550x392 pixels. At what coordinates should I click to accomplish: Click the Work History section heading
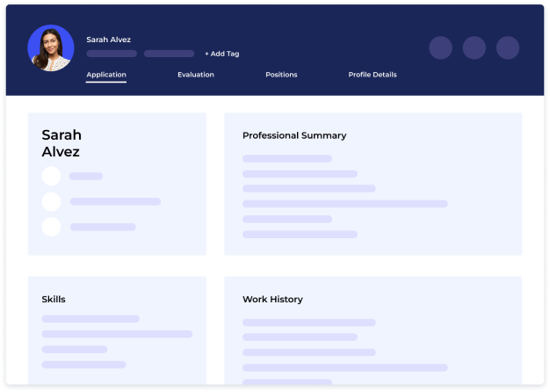[x=272, y=299]
